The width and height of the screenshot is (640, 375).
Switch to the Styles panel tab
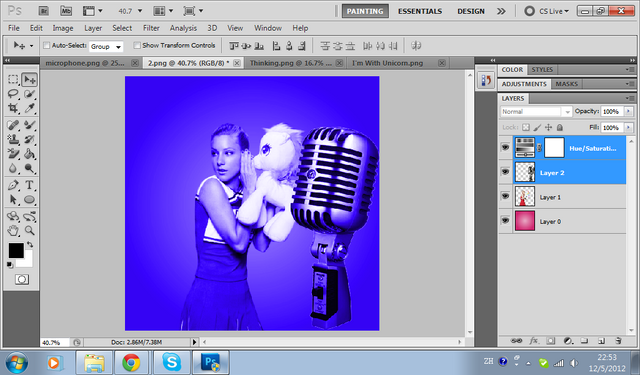[542, 69]
